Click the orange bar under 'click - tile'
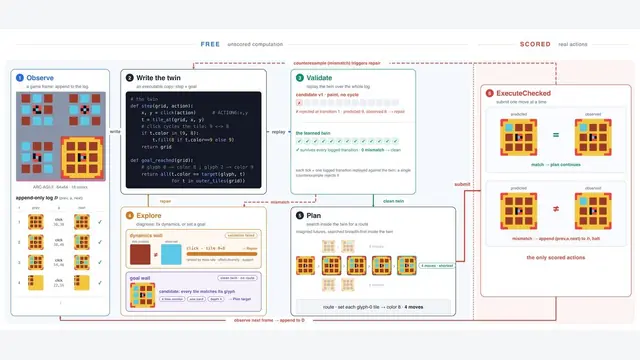Viewport: 640px width, 360px height. (x=222, y=254)
